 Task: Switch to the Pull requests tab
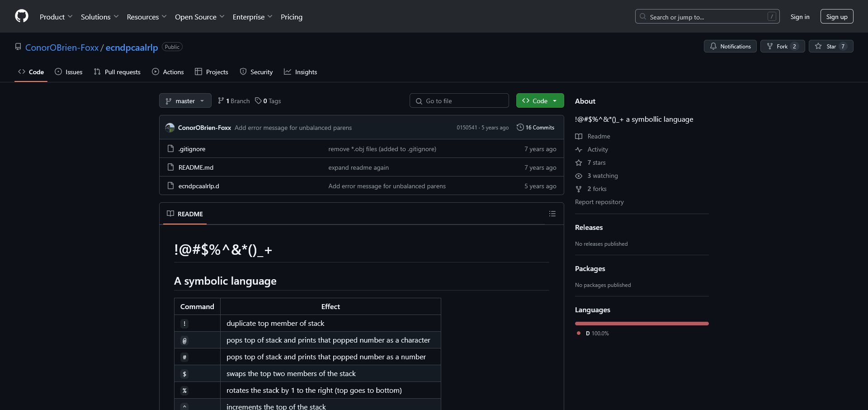click(117, 72)
